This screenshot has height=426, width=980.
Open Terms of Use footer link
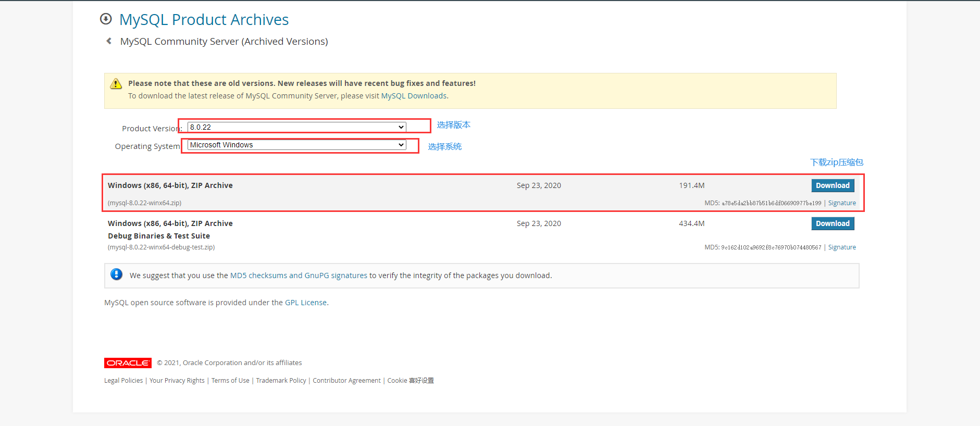[x=230, y=381]
